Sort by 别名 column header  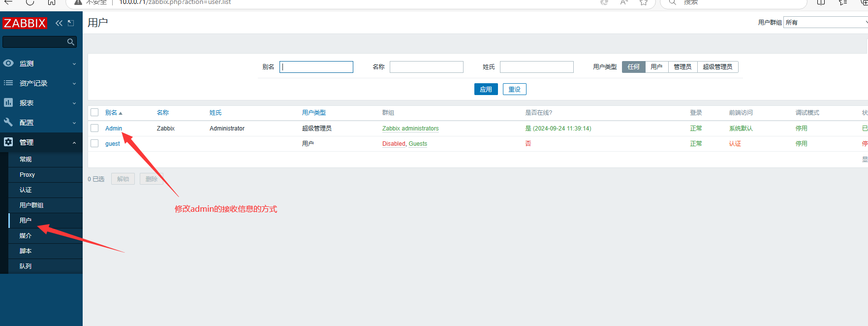[x=114, y=113]
